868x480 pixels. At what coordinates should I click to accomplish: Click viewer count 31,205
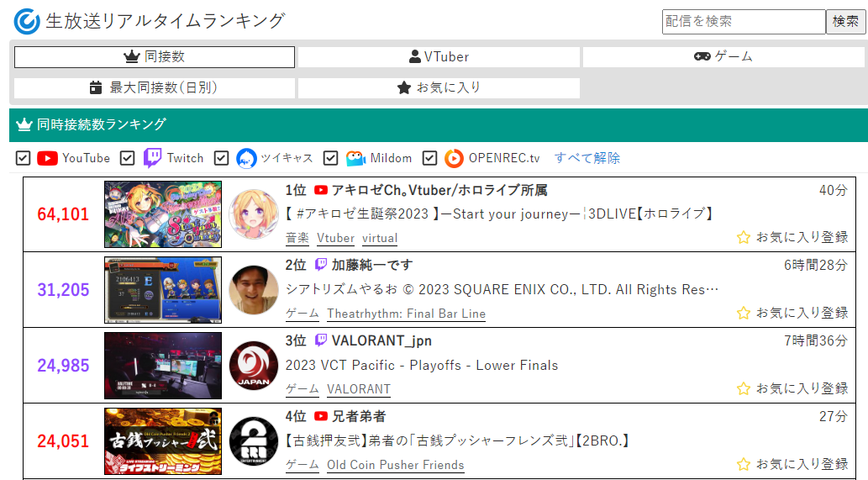click(x=63, y=290)
